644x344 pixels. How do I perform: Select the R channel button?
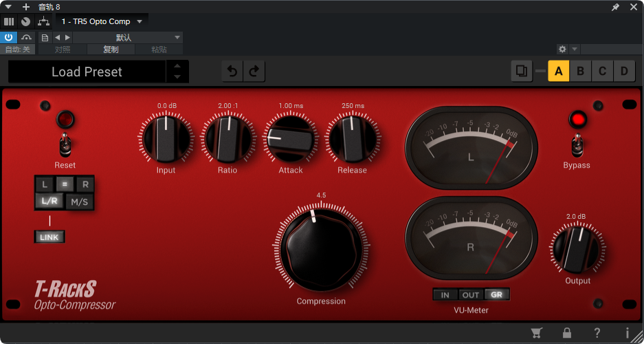click(x=85, y=184)
